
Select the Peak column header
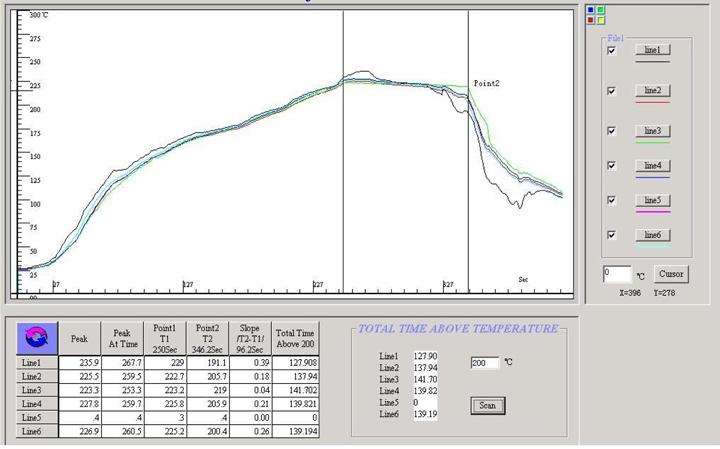click(79, 339)
